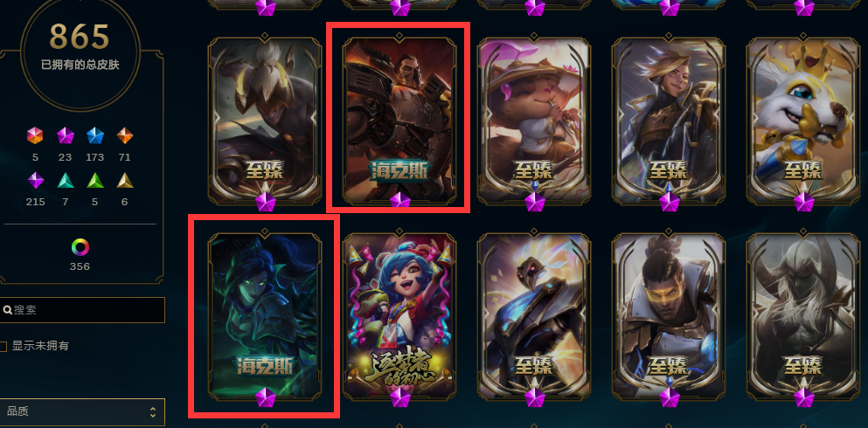Image resolution: width=868 pixels, height=428 pixels.
Task: Click the Ultimate rarity gem icon showing 5
Action: 35,135
